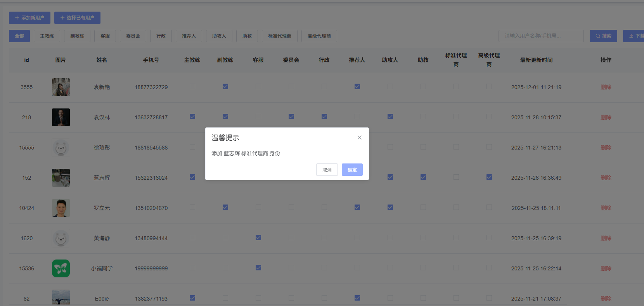This screenshot has width=644, height=306.
Task: Uncheck 推荐人 for 袁新艳
Action: point(357,86)
